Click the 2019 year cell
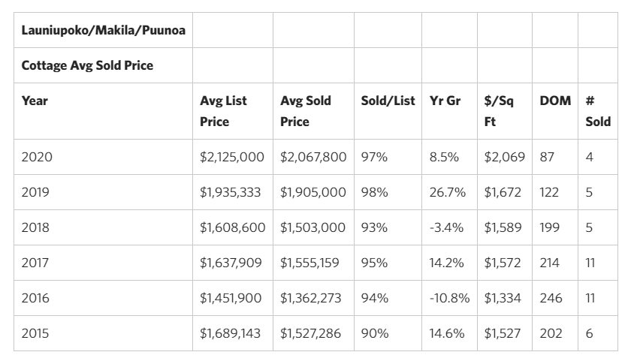 [x=37, y=192]
